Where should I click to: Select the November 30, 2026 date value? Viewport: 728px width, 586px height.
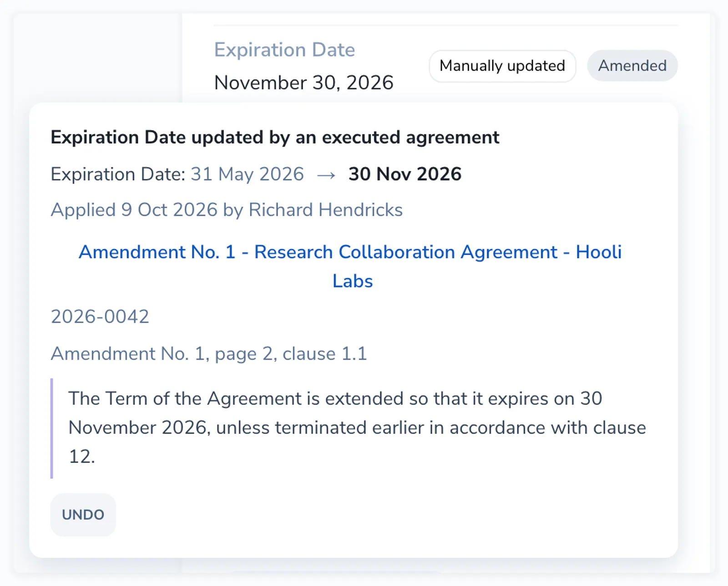point(303,83)
